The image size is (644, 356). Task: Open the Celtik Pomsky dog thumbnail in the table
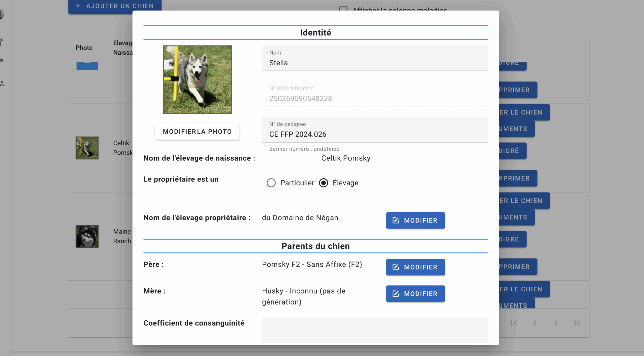click(87, 148)
